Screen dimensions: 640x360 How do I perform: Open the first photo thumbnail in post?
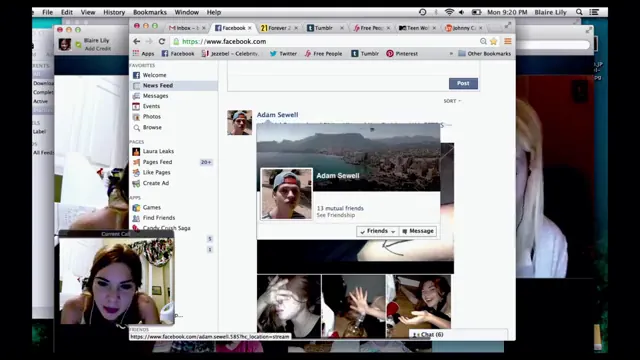coord(289,306)
